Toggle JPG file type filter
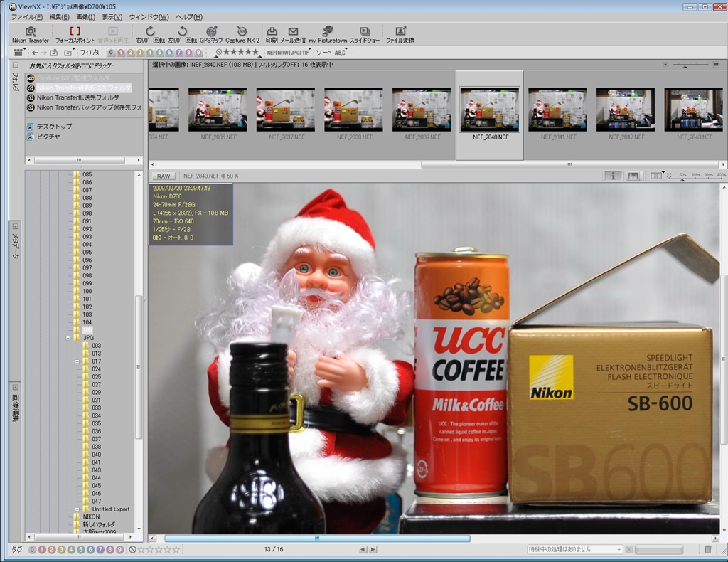 point(295,53)
